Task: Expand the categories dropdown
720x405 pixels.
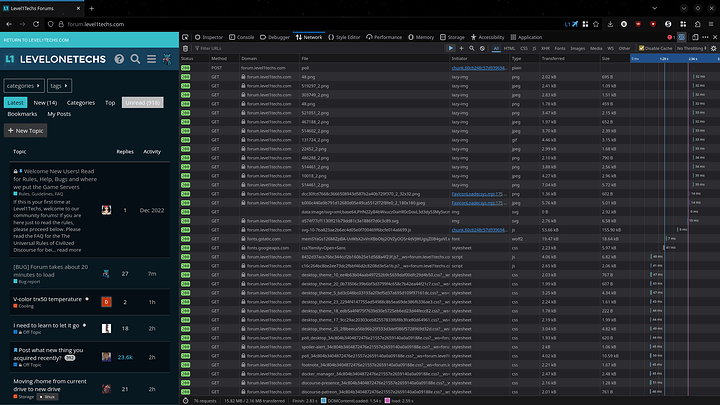Action: click(23, 86)
